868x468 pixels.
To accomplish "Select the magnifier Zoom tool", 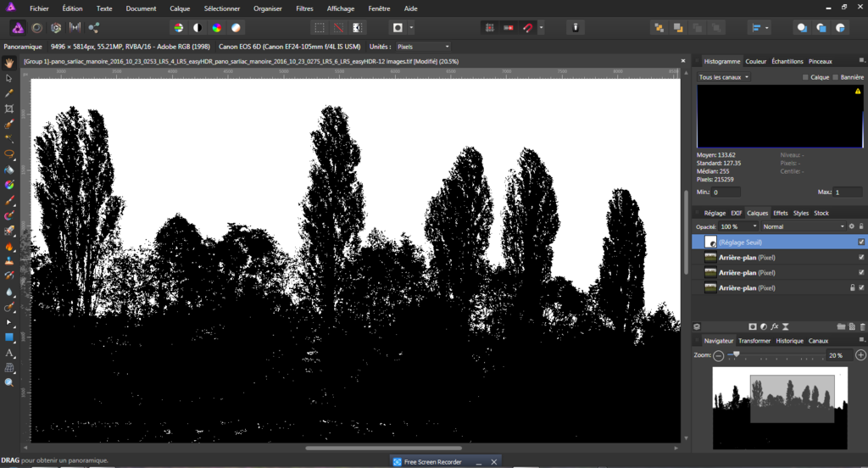I will click(x=8, y=382).
